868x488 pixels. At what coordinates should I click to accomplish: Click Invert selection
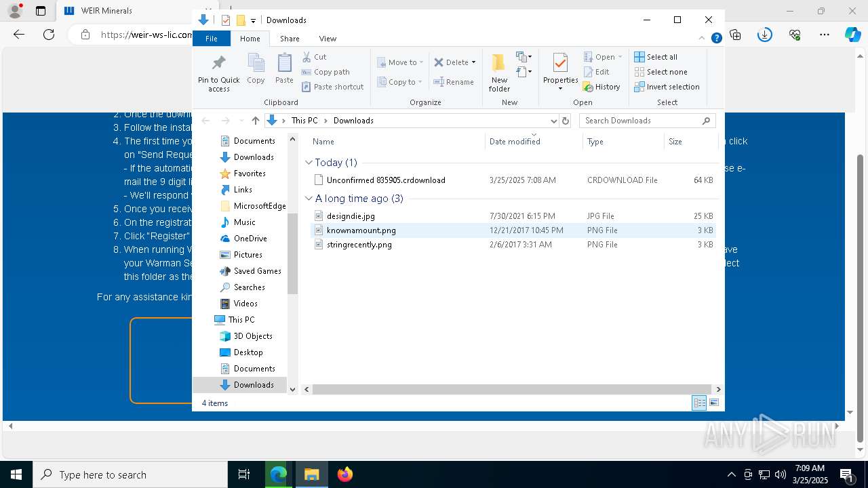pyautogui.click(x=667, y=87)
